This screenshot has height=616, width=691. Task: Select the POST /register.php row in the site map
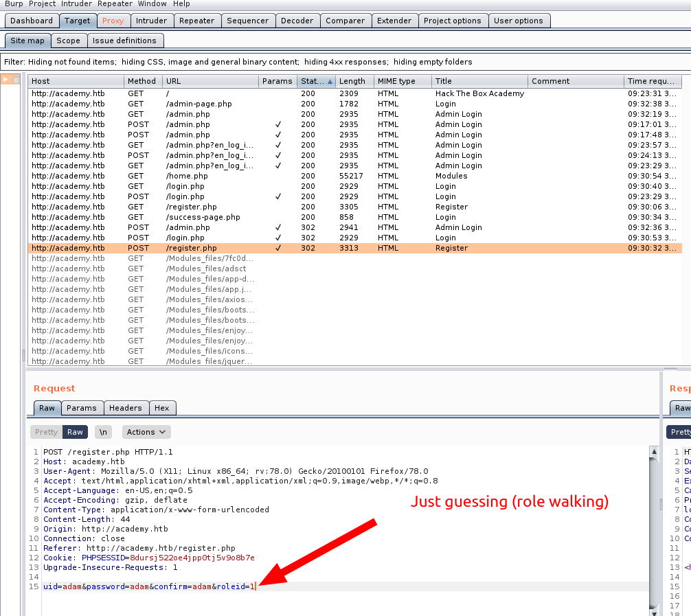pos(206,248)
